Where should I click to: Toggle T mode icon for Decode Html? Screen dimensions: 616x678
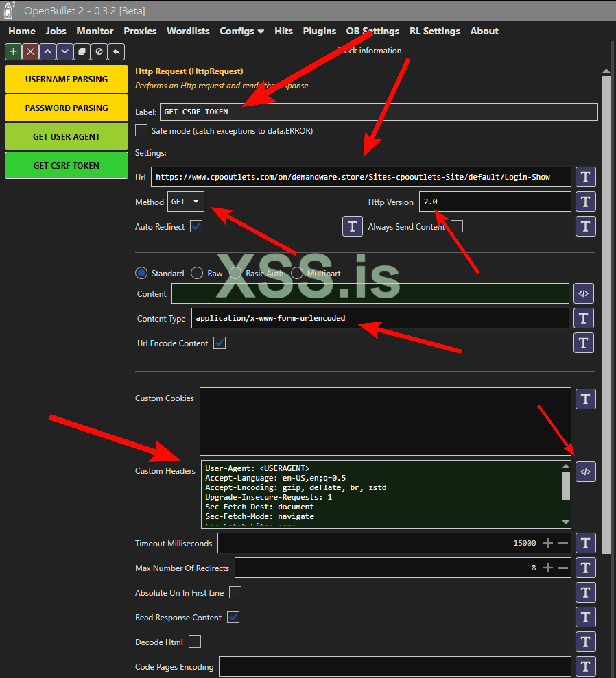click(x=585, y=642)
